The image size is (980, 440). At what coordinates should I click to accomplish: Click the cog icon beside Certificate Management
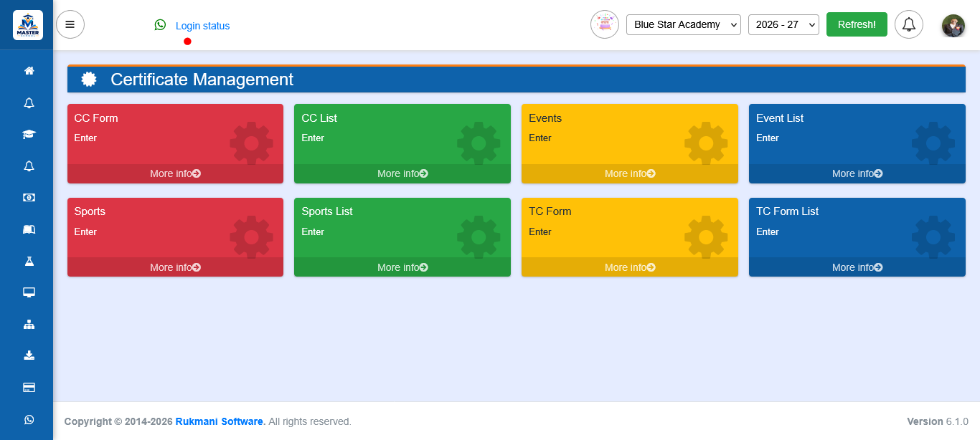coord(89,80)
